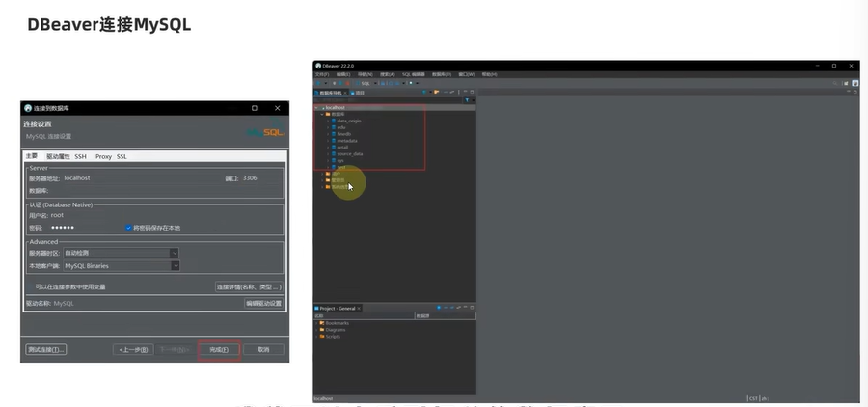Viewport: 868px width, 407px height.
Task: Select the Diagrams folder in project panel
Action: (x=336, y=330)
